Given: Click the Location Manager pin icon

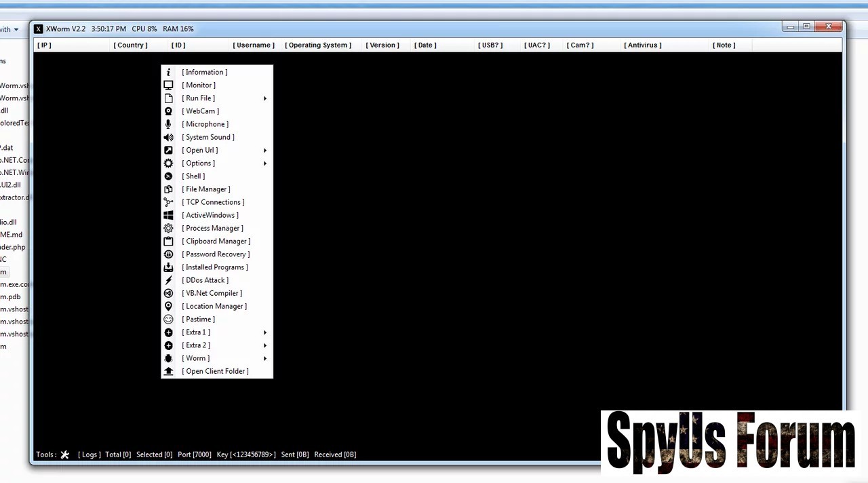Looking at the screenshot, I should pos(168,307).
